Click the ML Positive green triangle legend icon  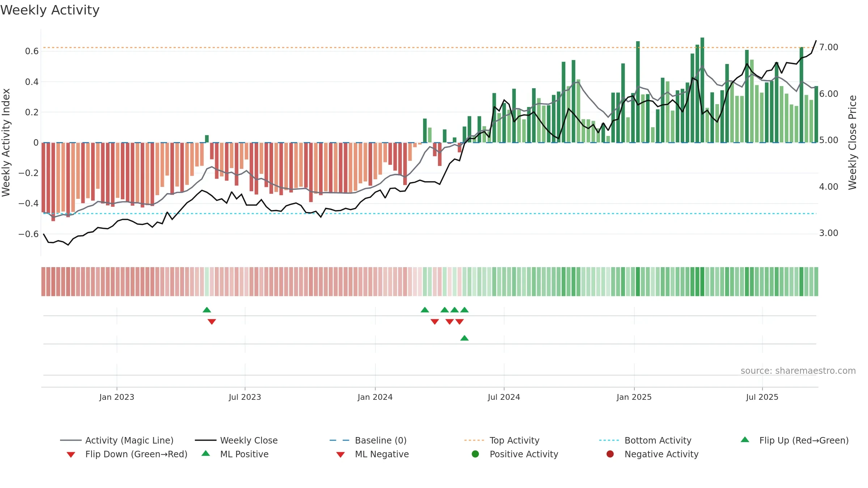[206, 453]
